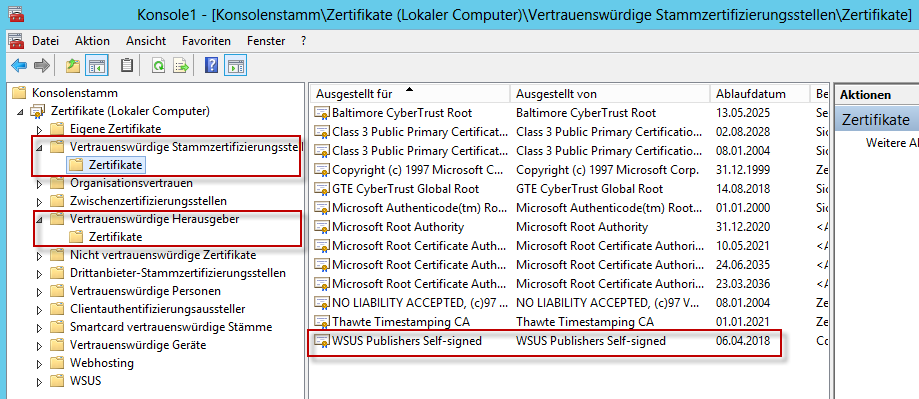The height and width of the screenshot is (399, 919).
Task: Select Zertifikate under Vertrauenswürdige Herausgeber
Action: (115, 237)
